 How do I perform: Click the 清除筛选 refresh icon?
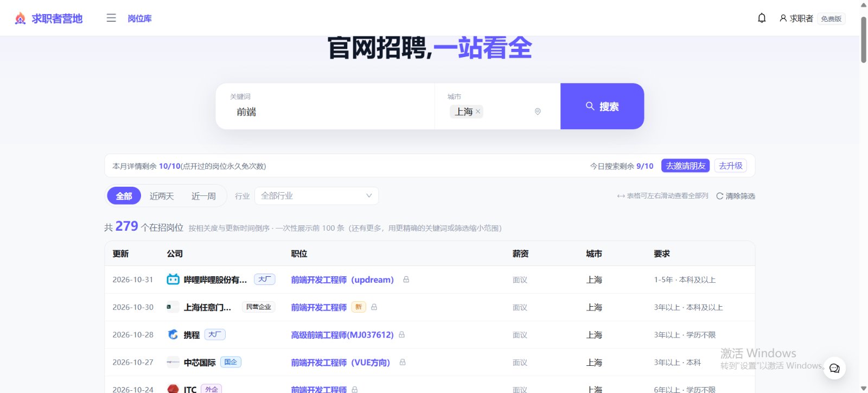(720, 196)
